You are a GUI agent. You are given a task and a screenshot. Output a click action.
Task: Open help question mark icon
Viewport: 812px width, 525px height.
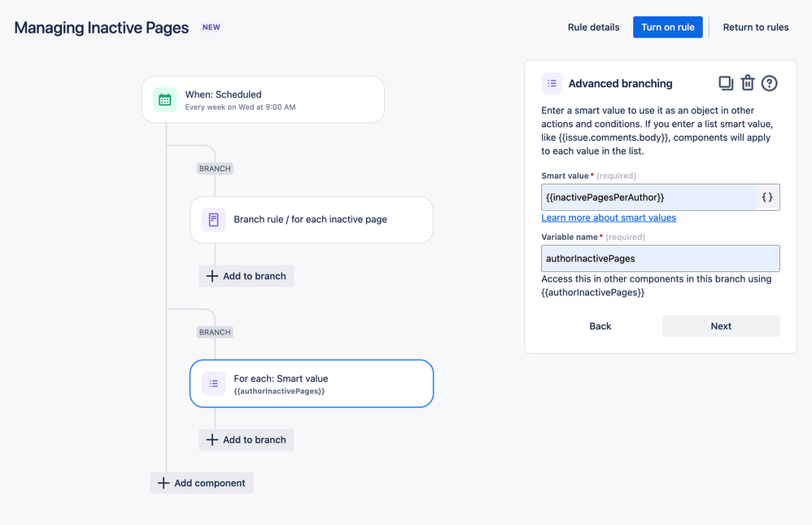point(769,83)
